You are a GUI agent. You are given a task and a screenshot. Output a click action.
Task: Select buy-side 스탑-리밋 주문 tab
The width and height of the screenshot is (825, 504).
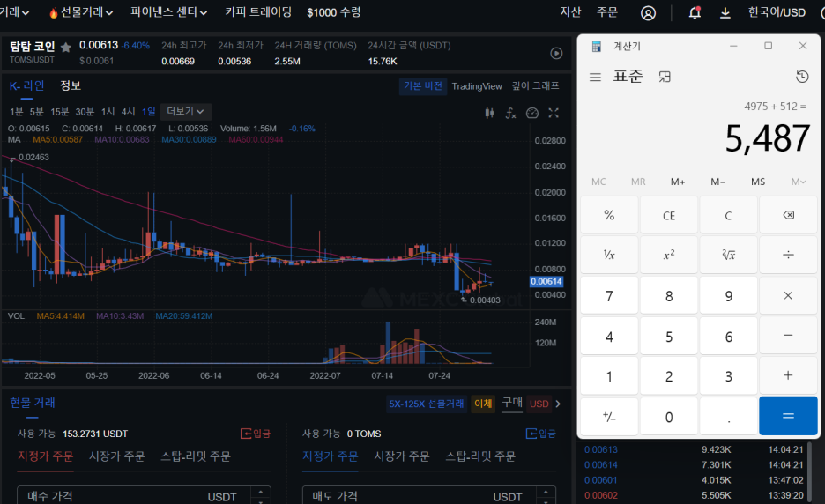pos(196,456)
